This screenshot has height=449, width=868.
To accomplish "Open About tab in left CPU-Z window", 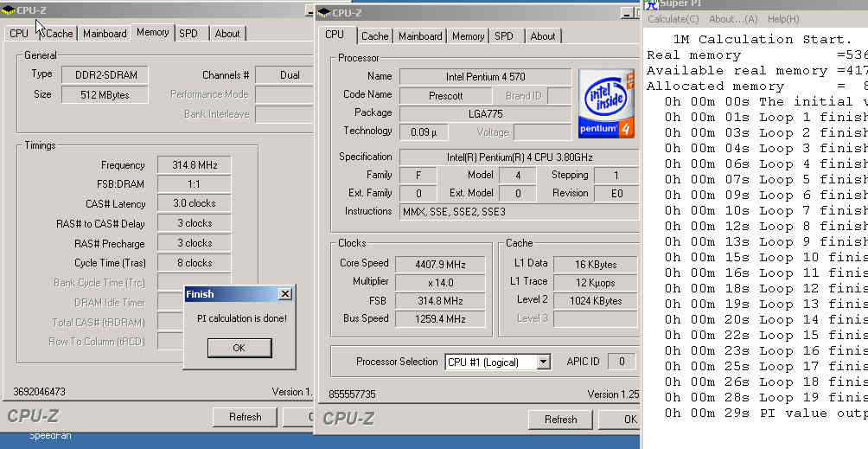I will pos(227,34).
